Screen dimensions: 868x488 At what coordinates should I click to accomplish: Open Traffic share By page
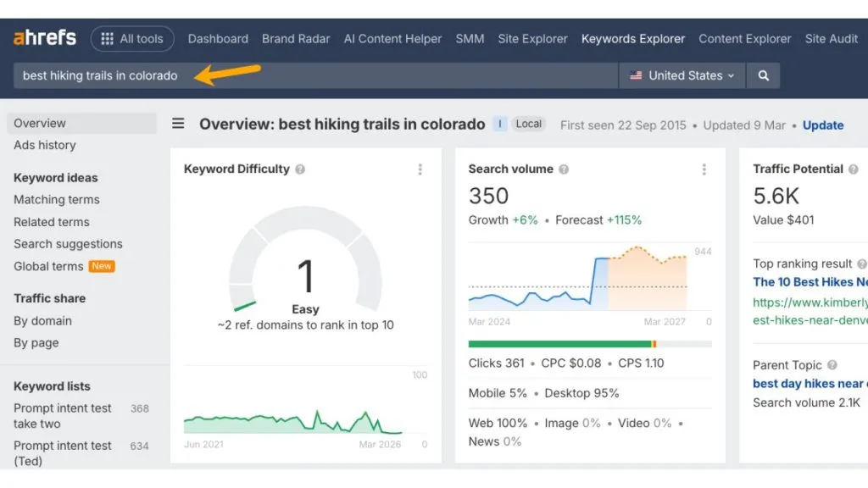point(36,342)
